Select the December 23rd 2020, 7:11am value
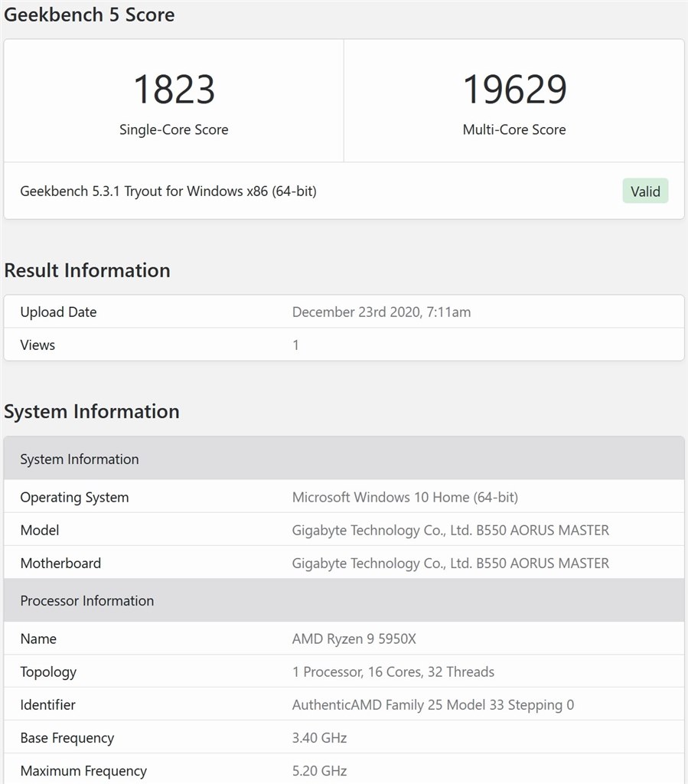 click(381, 312)
